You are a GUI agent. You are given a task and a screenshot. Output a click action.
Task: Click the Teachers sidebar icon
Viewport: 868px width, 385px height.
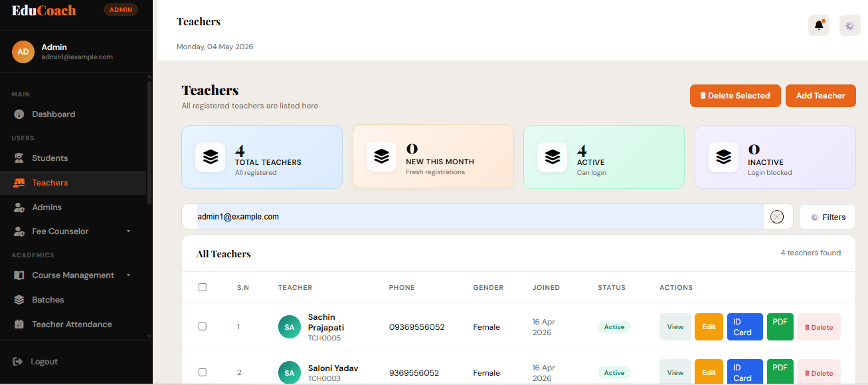point(19,183)
